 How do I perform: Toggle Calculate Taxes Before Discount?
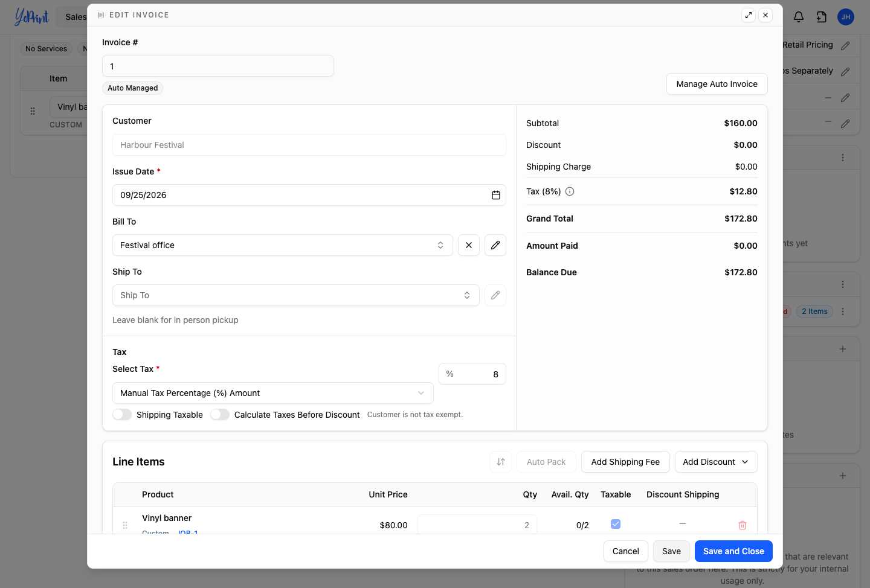click(x=220, y=415)
